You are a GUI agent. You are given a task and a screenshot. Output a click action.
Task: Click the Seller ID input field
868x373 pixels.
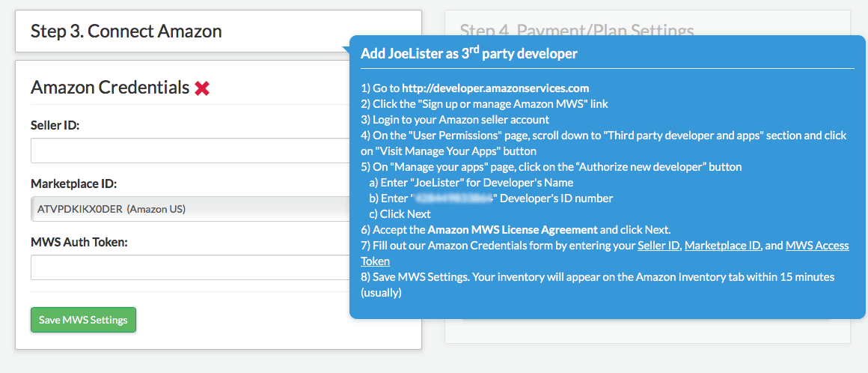click(190, 151)
